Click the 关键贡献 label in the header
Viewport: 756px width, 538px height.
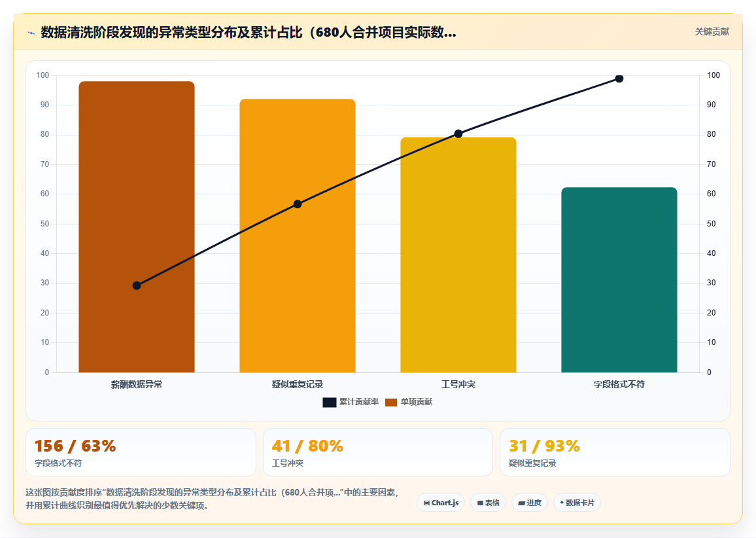pos(712,32)
